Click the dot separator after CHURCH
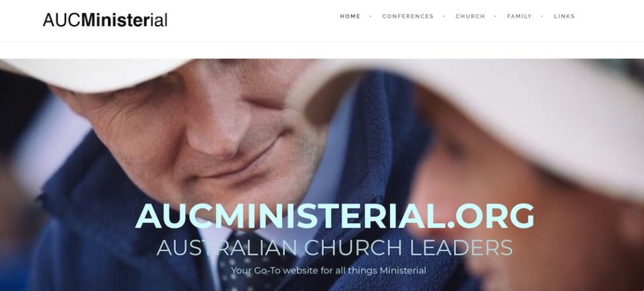 (496, 16)
